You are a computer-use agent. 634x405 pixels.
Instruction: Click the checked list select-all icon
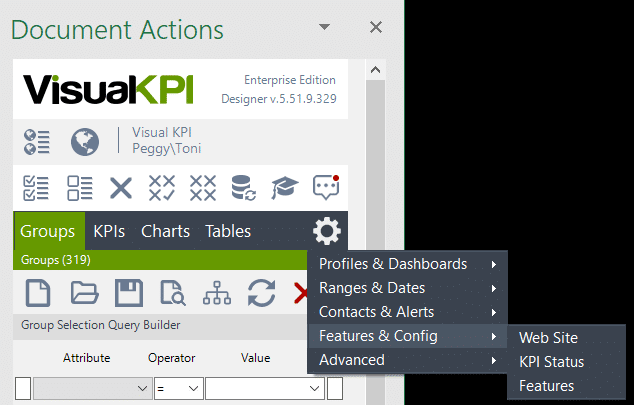tap(37, 188)
